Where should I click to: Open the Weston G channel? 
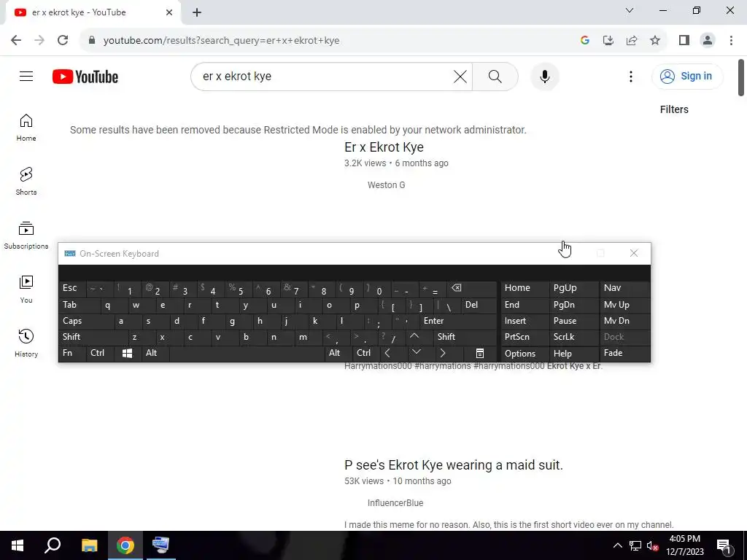coord(387,185)
